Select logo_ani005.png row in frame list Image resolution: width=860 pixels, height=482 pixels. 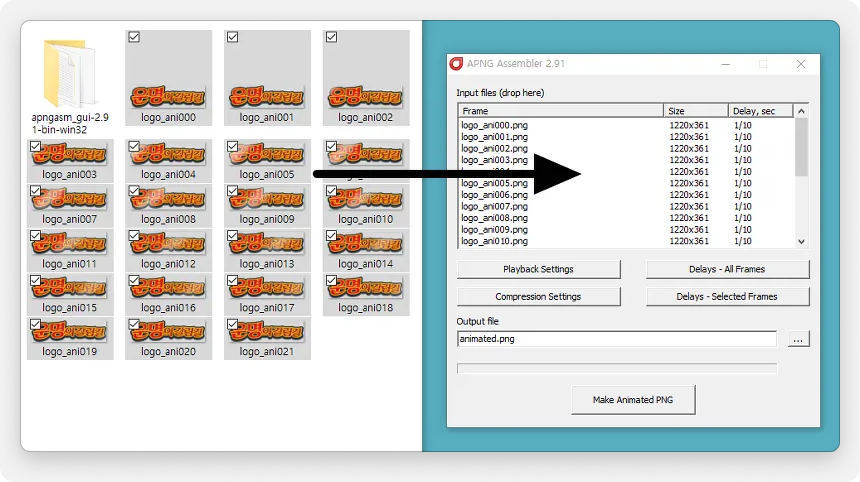pyautogui.click(x=625, y=183)
